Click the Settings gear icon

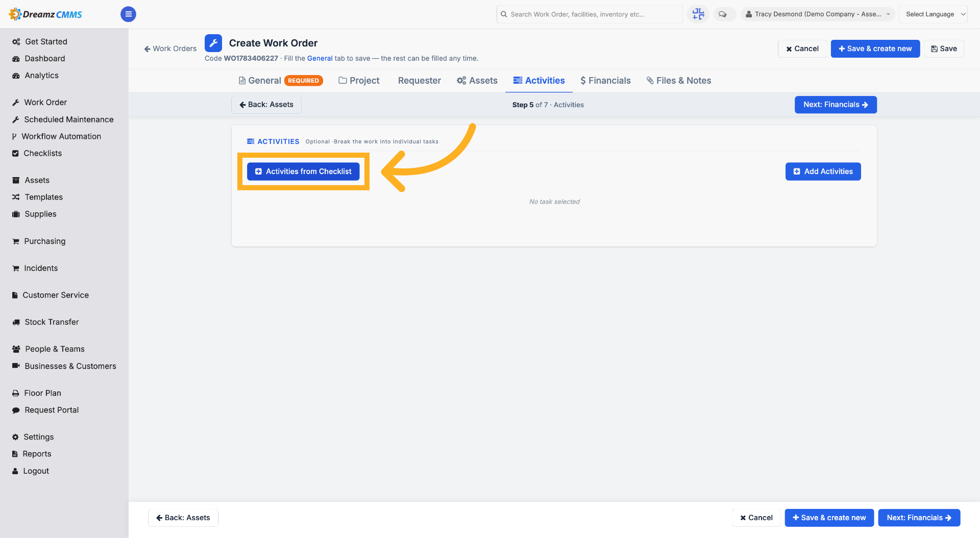15,437
